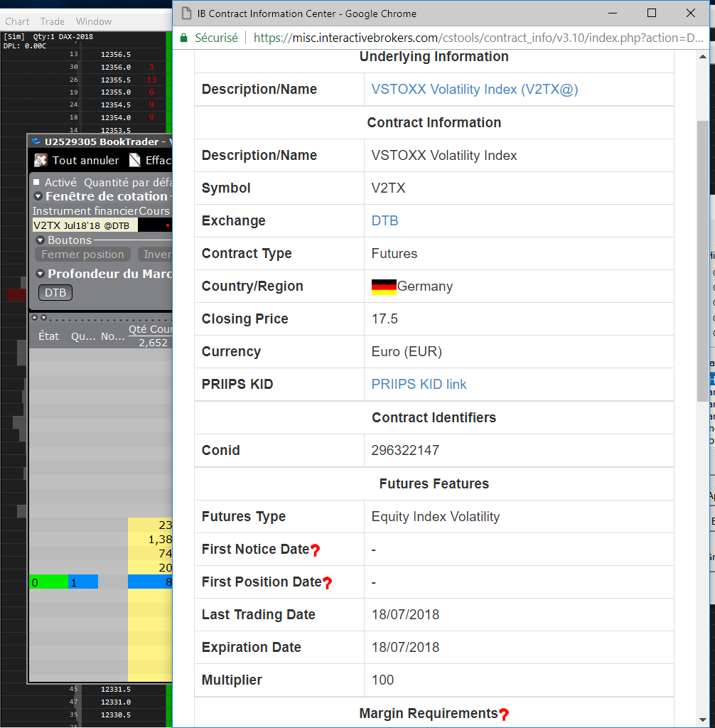Open the Window menu

(x=94, y=21)
